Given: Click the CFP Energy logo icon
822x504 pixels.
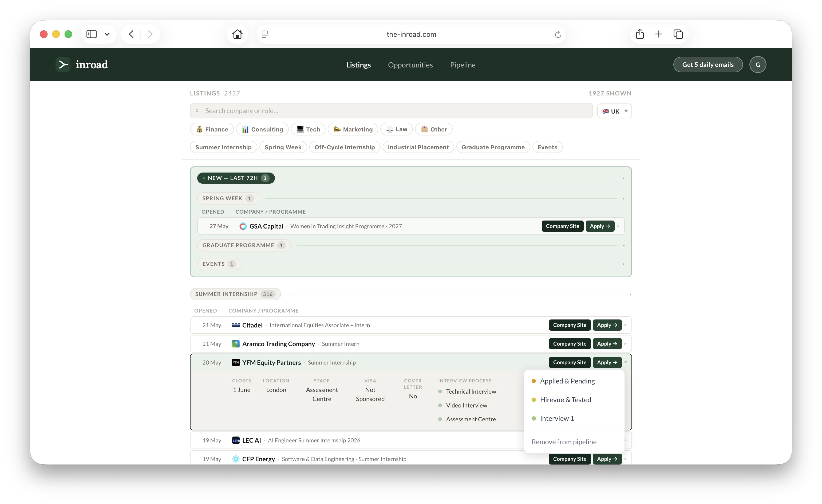Looking at the screenshot, I should tap(236, 459).
